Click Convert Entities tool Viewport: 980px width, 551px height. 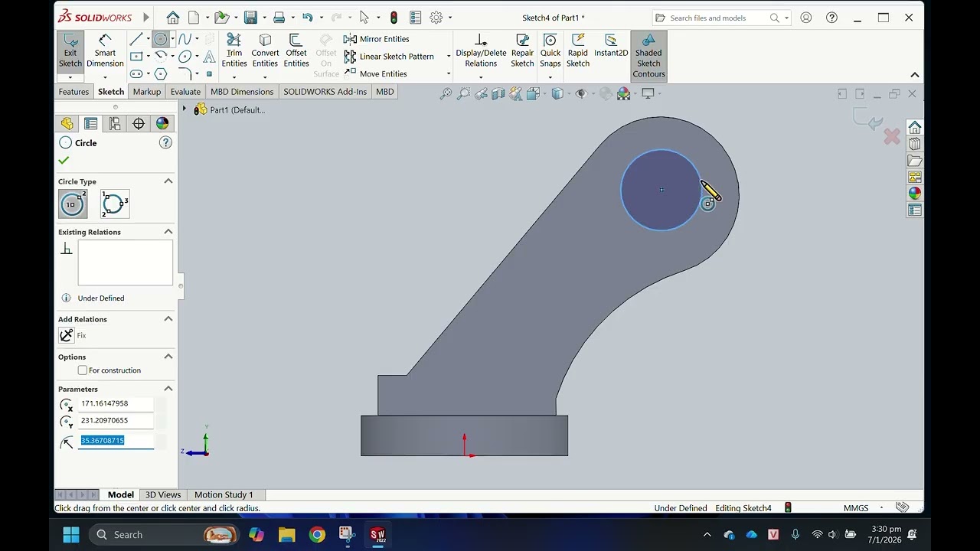click(x=265, y=51)
